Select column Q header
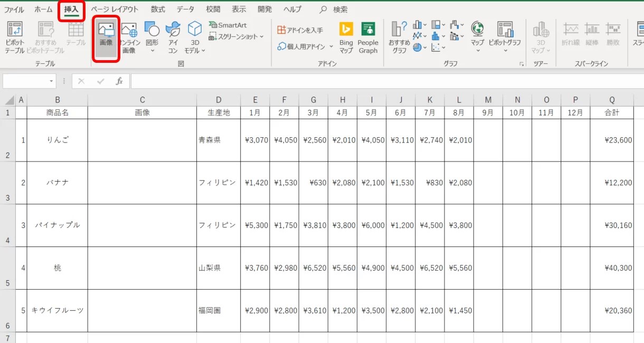Viewport: 644px width, 343px height. click(x=612, y=100)
